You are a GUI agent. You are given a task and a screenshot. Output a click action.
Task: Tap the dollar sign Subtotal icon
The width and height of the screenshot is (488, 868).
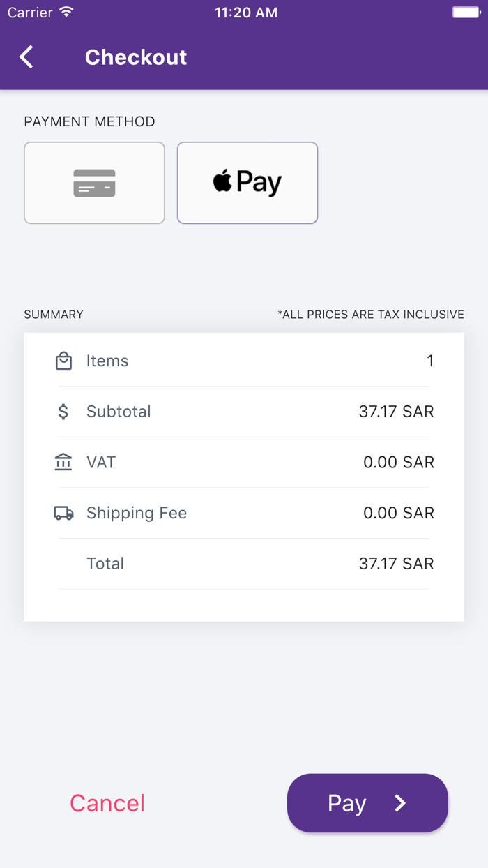(x=63, y=412)
